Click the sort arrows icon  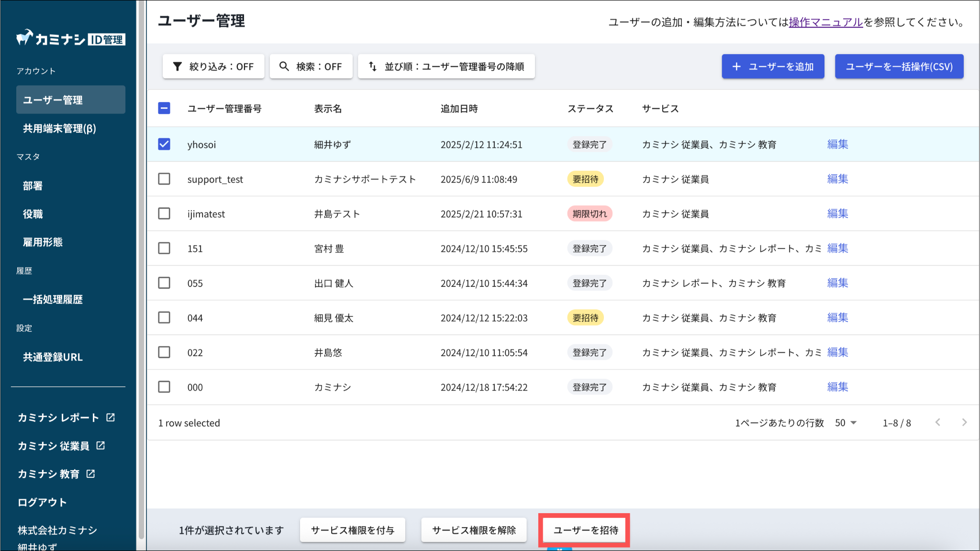[373, 67]
